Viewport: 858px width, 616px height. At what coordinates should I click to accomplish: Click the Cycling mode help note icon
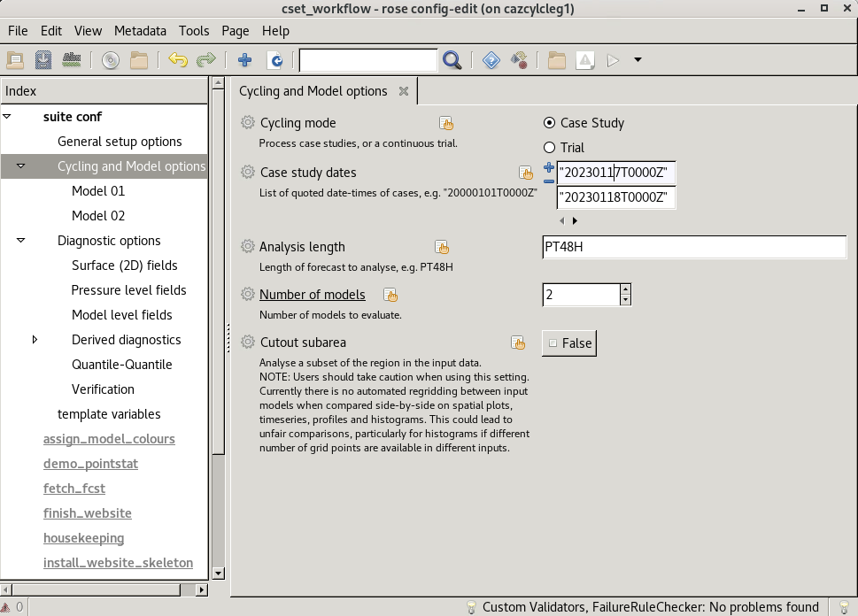pyautogui.click(x=446, y=124)
